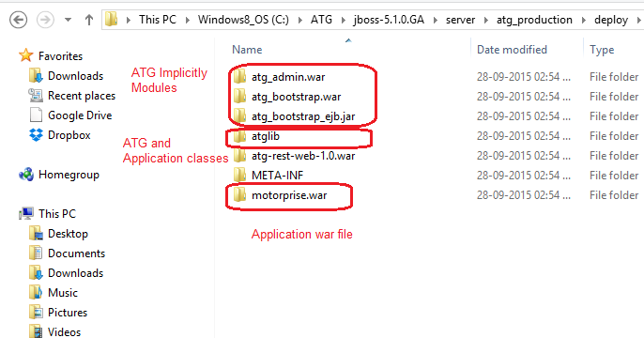Sort by Date modified column
This screenshot has width=644, height=338.
coord(512,50)
